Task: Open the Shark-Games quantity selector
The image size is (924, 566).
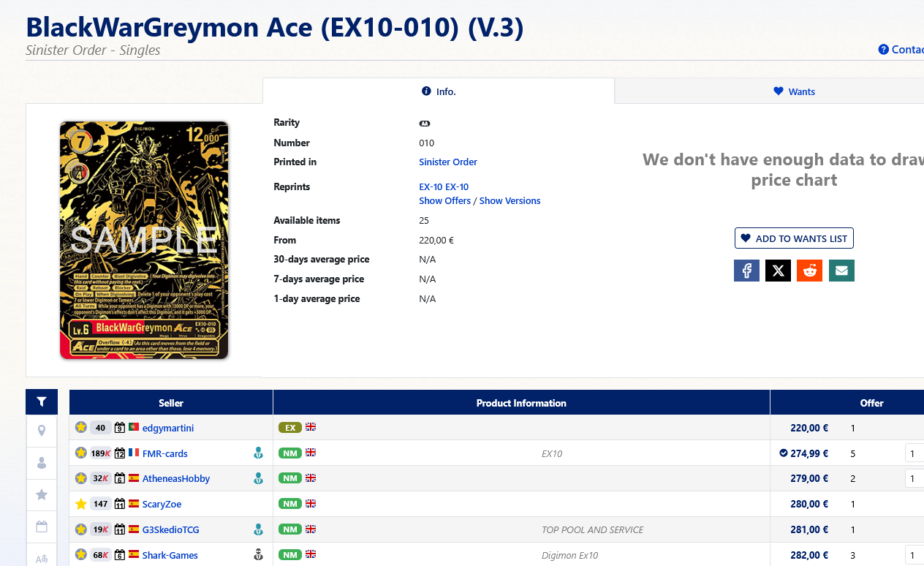Action: [914, 555]
